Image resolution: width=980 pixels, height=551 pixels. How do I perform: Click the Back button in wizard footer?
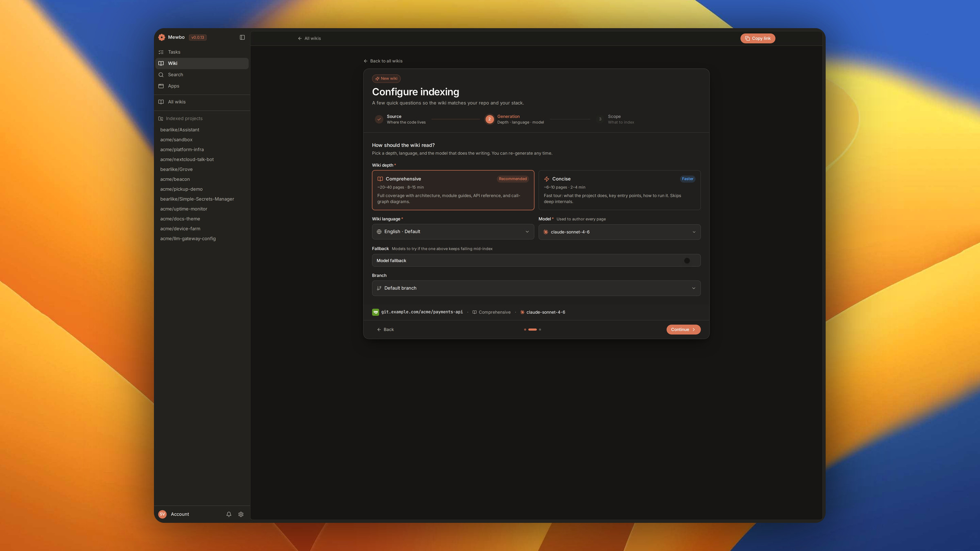[x=385, y=330]
